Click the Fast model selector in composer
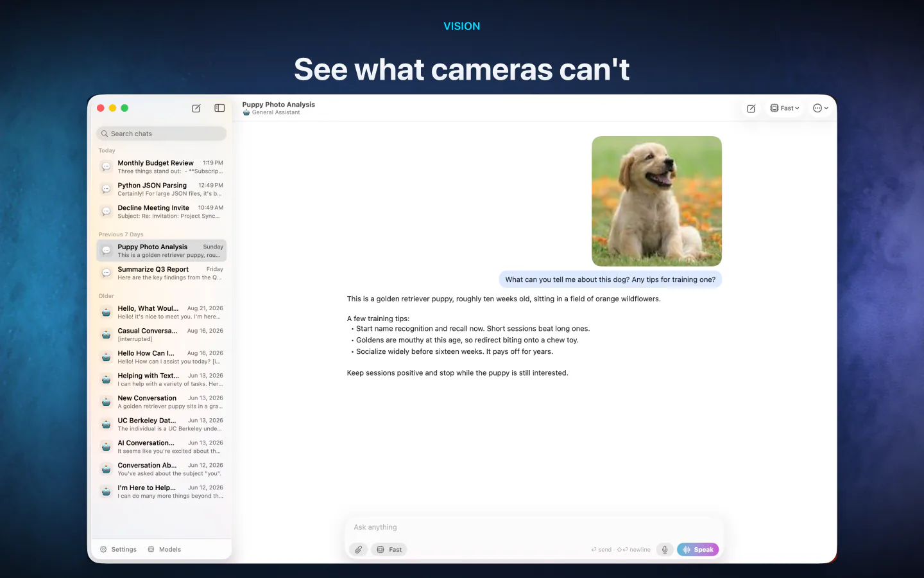The image size is (924, 578). pyautogui.click(x=389, y=550)
